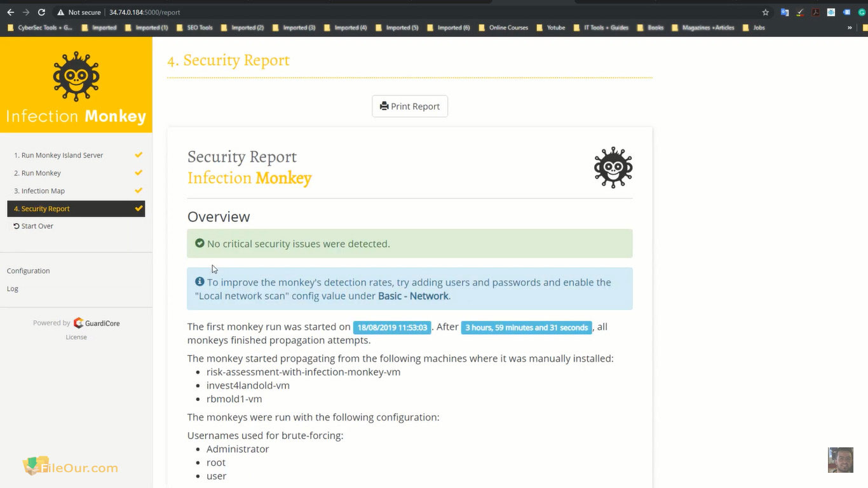Click info icon in blue tip box

(x=200, y=281)
